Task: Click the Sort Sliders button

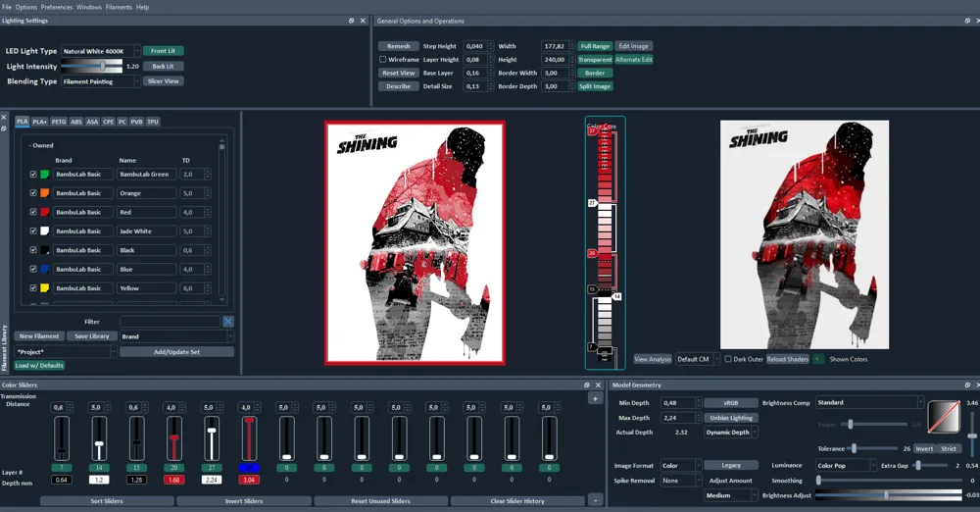Action: (x=106, y=501)
